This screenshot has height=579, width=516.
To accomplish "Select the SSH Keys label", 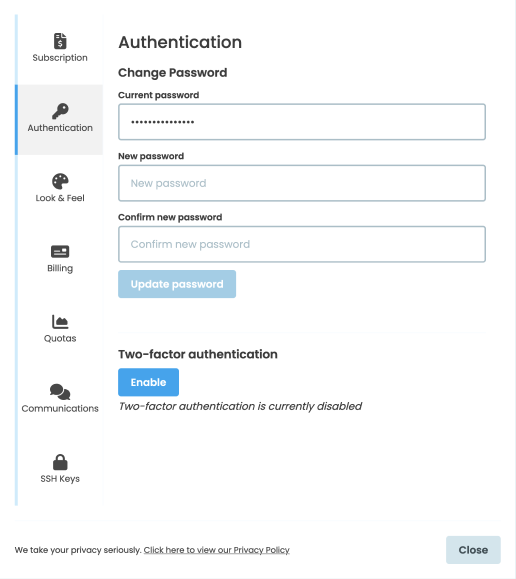I will (60, 479).
